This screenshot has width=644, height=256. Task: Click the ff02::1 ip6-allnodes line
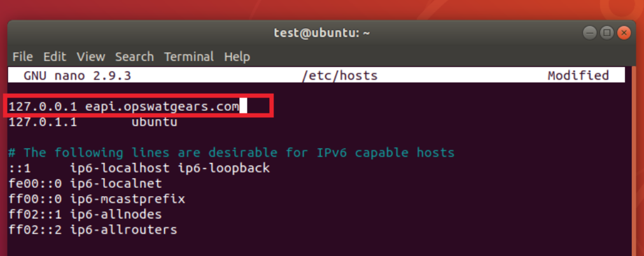point(85,214)
